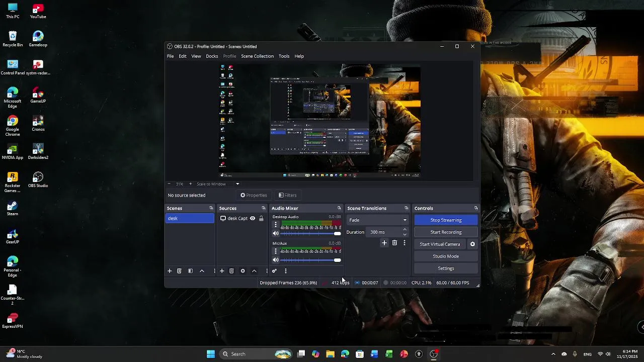Open virtual camera settings gear icon
The width and height of the screenshot is (644, 362).
[x=472, y=244]
